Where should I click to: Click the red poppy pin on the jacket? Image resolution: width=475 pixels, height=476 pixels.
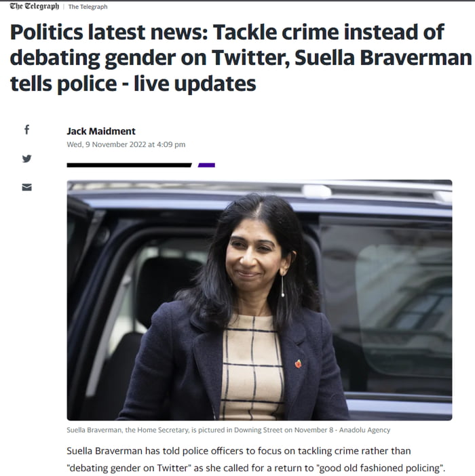click(x=299, y=363)
